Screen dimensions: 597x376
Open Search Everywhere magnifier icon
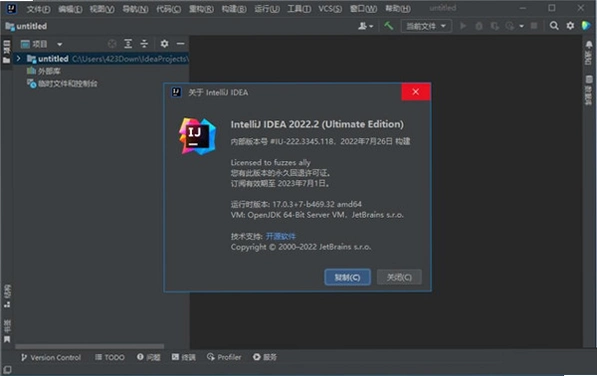pyautogui.click(x=554, y=26)
